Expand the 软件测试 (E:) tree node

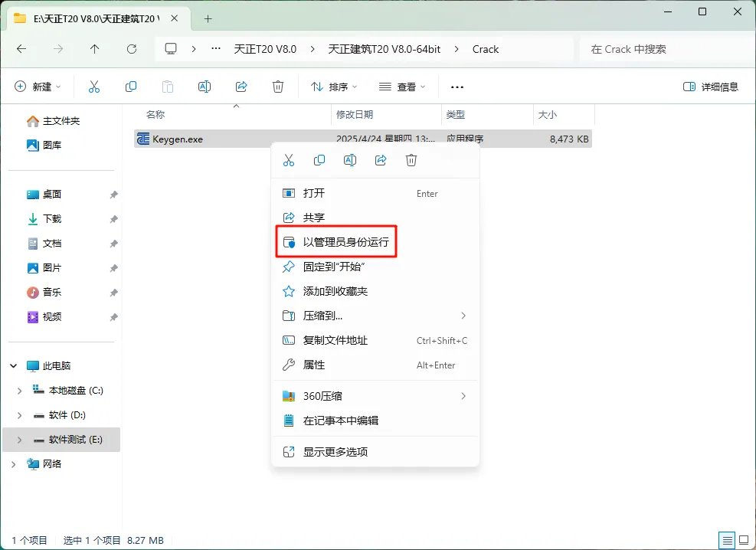[x=19, y=440]
